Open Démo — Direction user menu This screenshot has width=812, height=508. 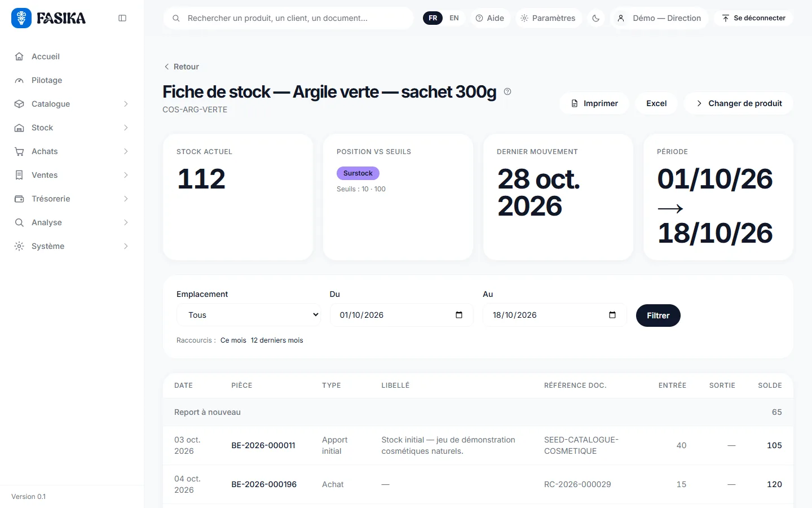659,18
